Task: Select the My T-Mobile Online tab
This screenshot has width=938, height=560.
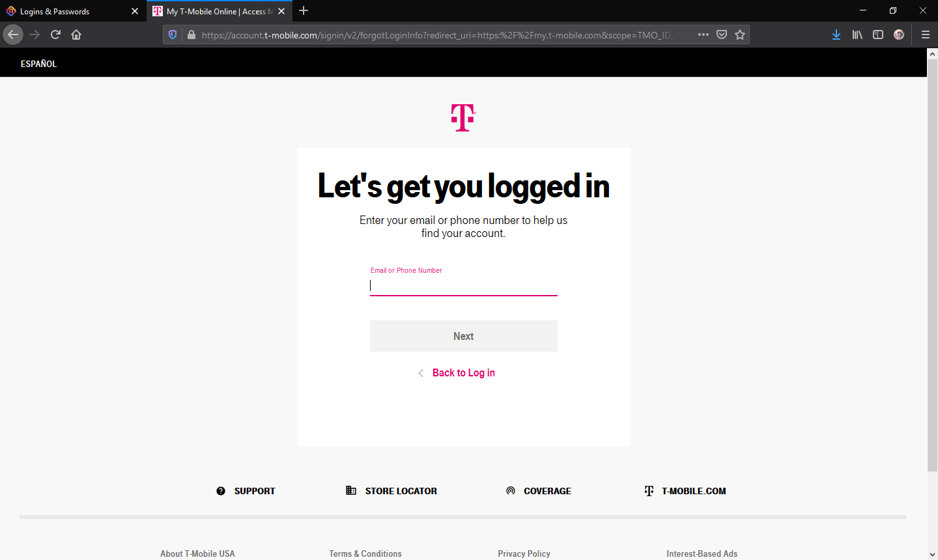Action: pyautogui.click(x=220, y=11)
